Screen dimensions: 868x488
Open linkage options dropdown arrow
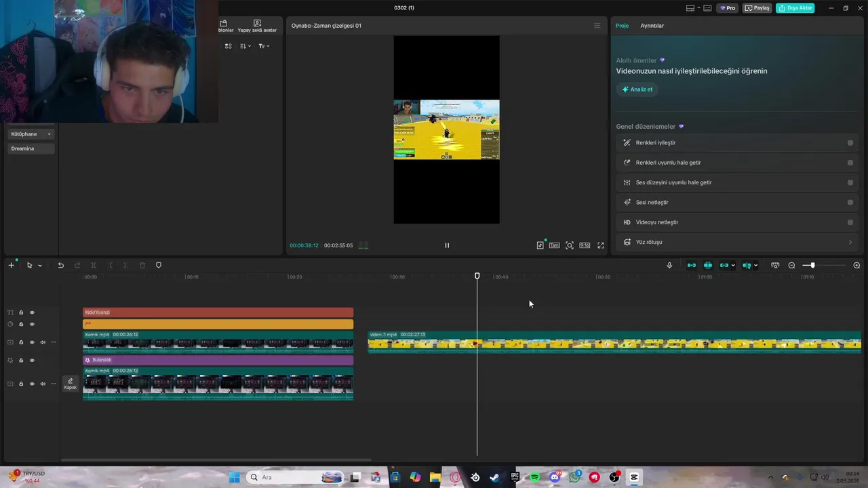[x=733, y=266]
